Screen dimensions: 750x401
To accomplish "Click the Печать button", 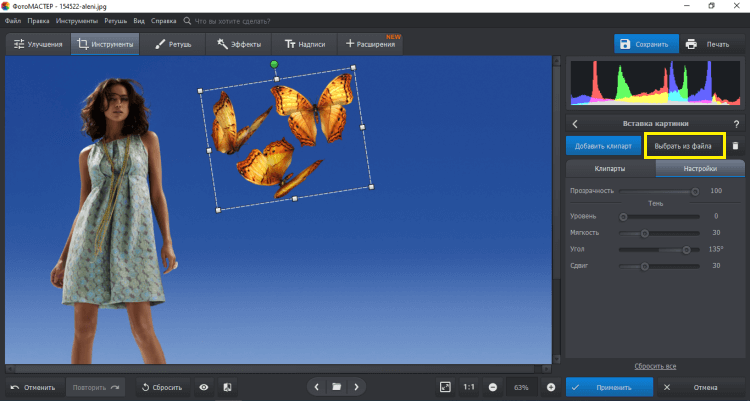I will pyautogui.click(x=711, y=44).
